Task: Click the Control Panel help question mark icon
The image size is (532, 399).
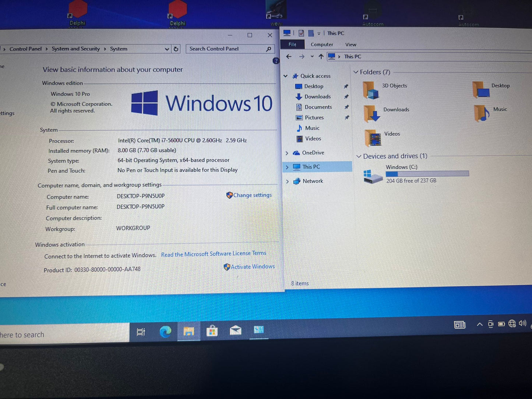Action: tap(276, 61)
